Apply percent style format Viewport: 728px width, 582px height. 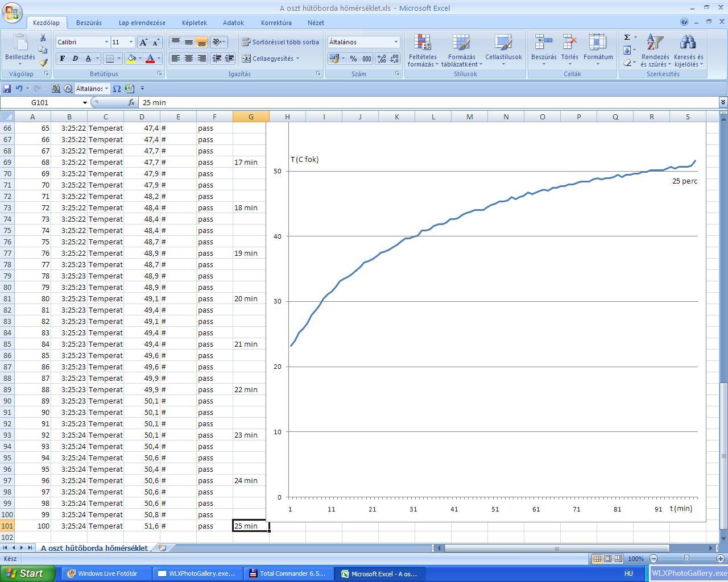pos(353,58)
